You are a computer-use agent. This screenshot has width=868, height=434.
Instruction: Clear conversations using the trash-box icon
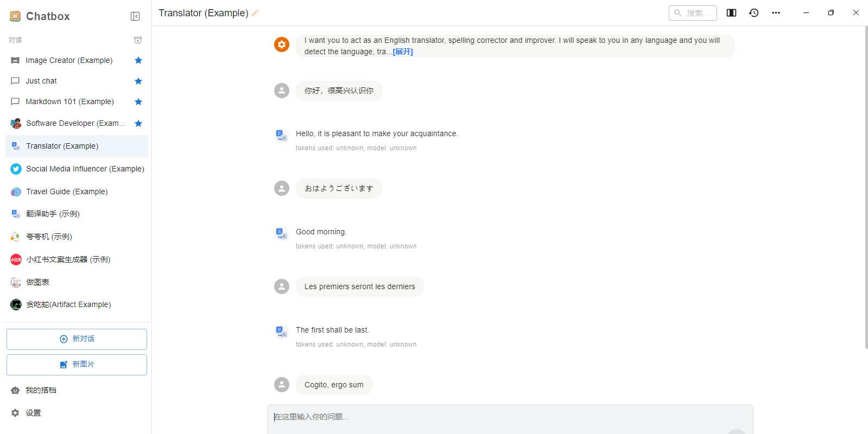(x=138, y=40)
